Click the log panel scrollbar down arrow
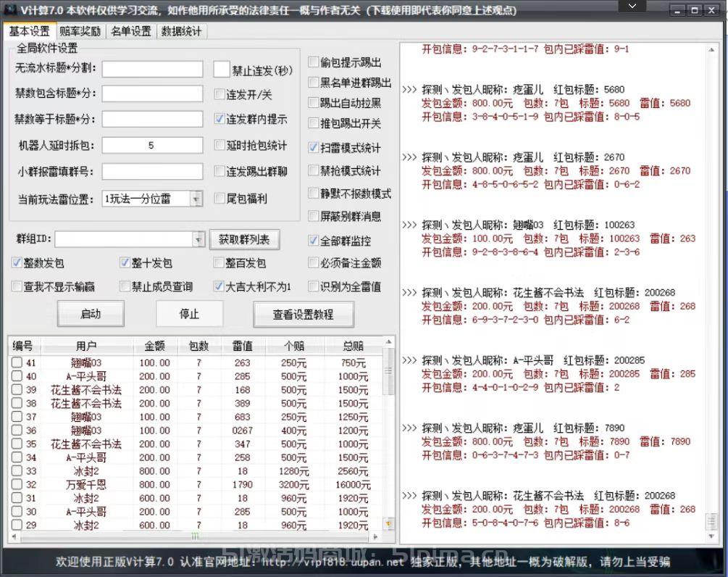Screen dimensions: 728x577 (711, 536)
